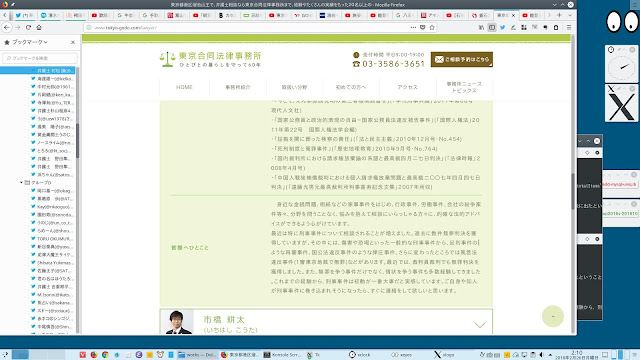640x360 pixels.
Task: Open Shibata Yukimas... bookmark
Action: point(54,262)
